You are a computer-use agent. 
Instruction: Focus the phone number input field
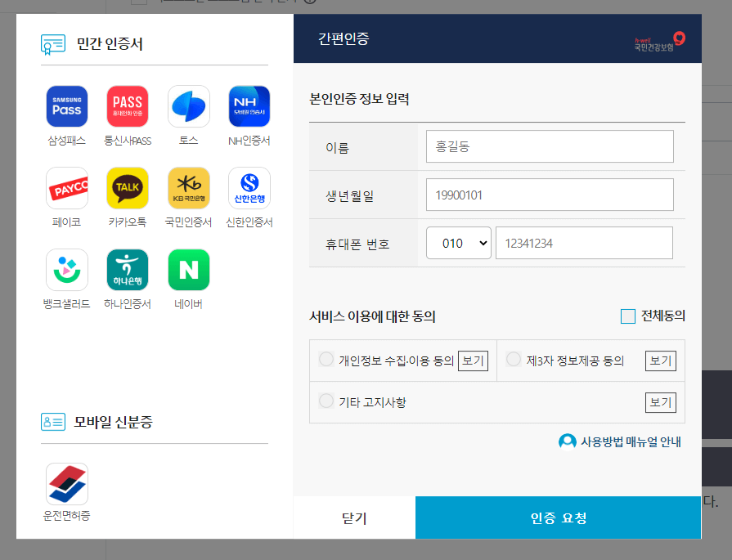[x=584, y=243]
